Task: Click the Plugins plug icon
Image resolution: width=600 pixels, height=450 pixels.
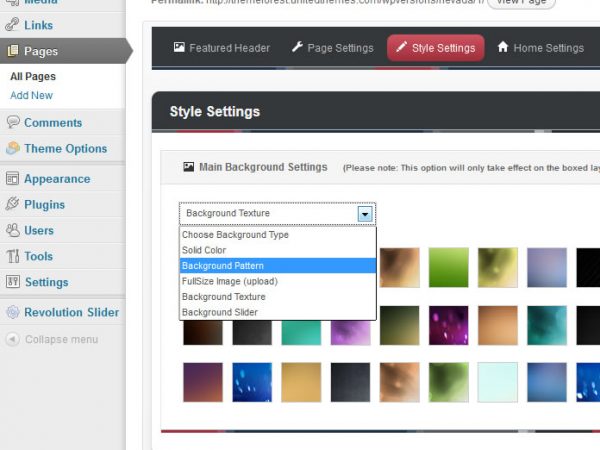Action: point(13,204)
